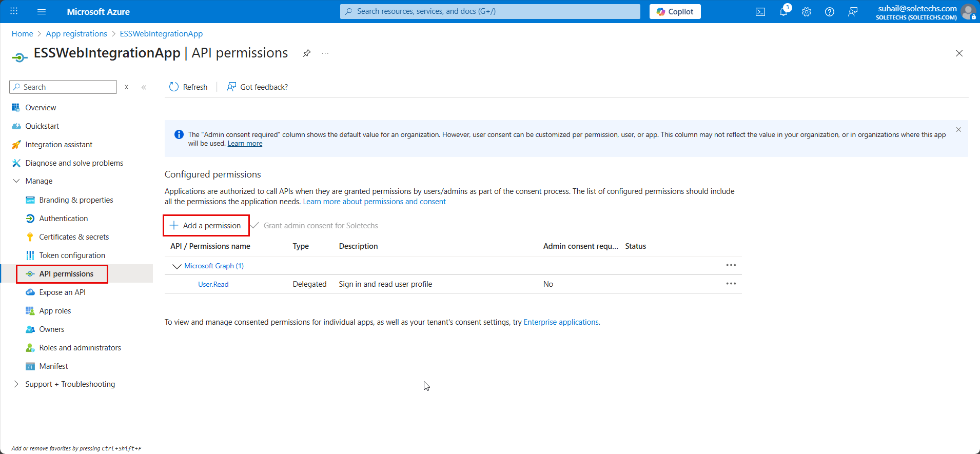Click Grant admin consent for Soletechs
Viewport: 980px width, 454px height.
(x=315, y=226)
